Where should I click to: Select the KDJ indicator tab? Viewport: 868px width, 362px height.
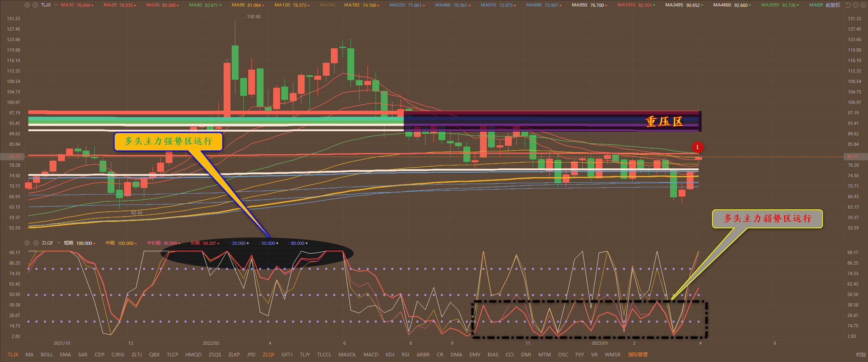tap(390, 355)
